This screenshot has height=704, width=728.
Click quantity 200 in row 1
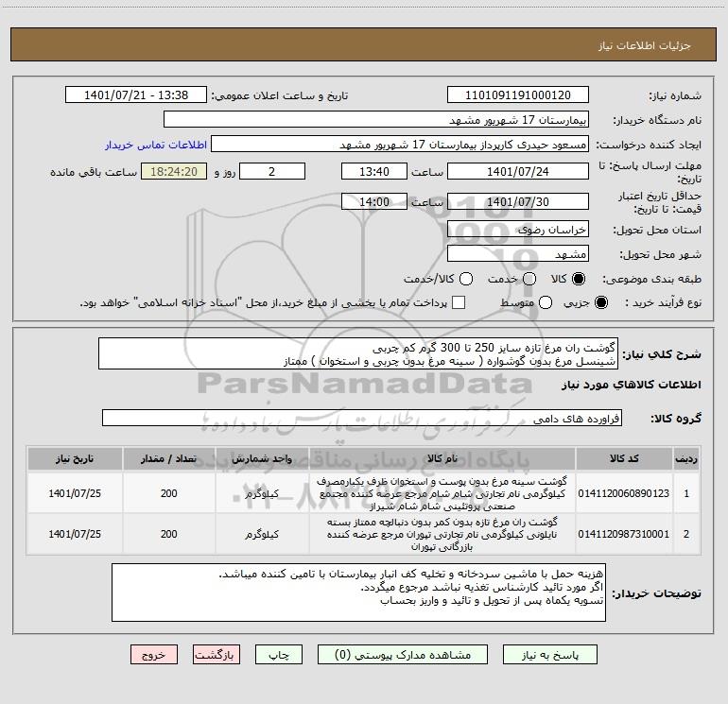pos(168,493)
